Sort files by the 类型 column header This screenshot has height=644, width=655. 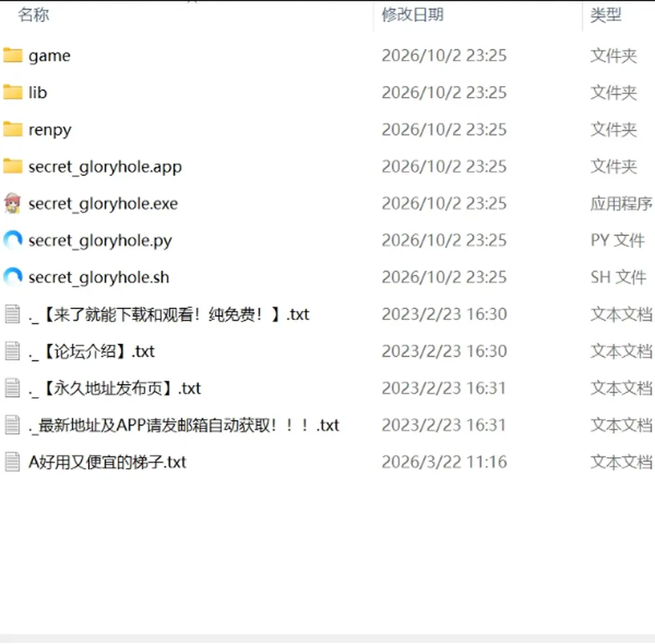click(606, 14)
